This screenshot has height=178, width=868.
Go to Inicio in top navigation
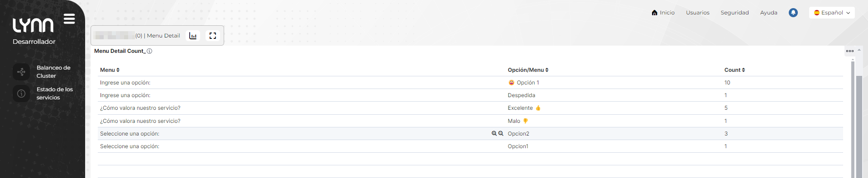pos(663,13)
